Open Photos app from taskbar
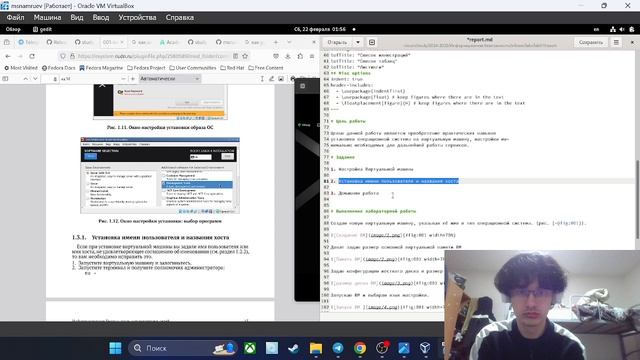 click(404, 348)
